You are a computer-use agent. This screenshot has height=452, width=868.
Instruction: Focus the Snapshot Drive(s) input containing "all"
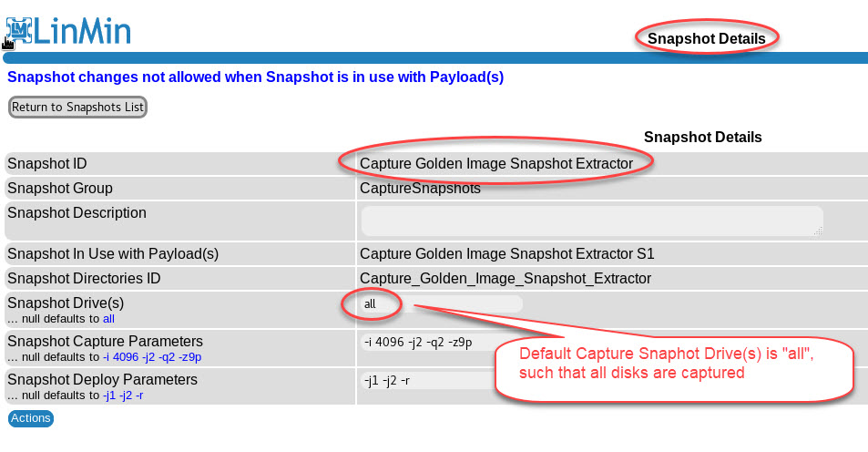coord(441,303)
